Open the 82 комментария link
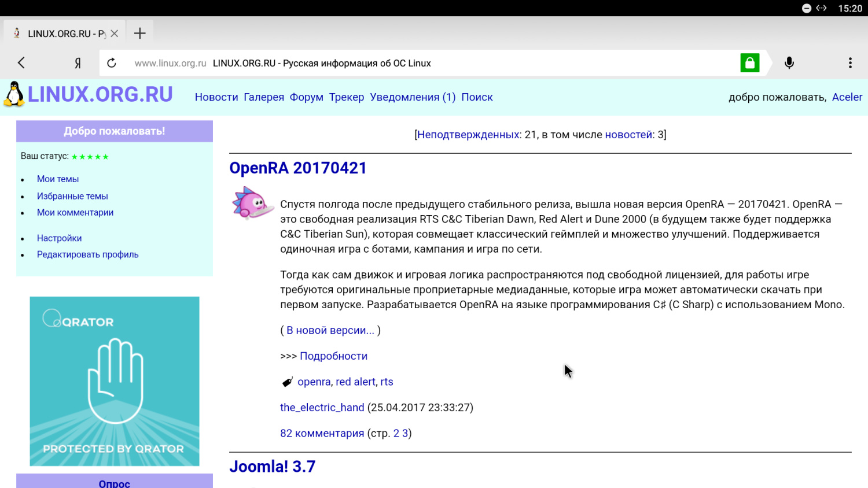The width and height of the screenshot is (868, 488). coord(322,433)
